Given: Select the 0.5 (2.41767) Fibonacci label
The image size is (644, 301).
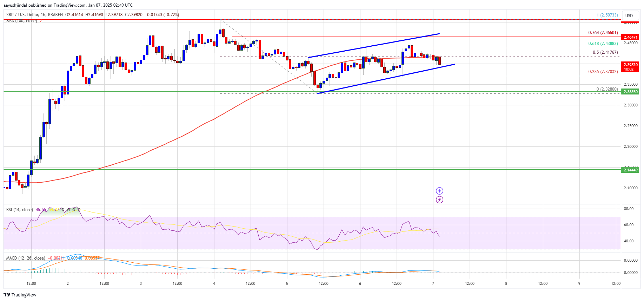Looking at the screenshot, I should point(605,52).
